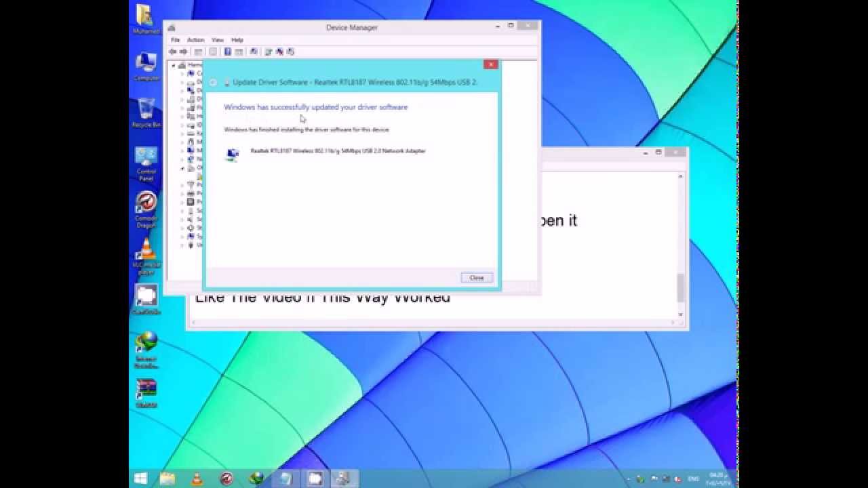Click the scroll-up arrow in background text window
Image resolution: width=868 pixels, height=488 pixels.
pyautogui.click(x=681, y=176)
